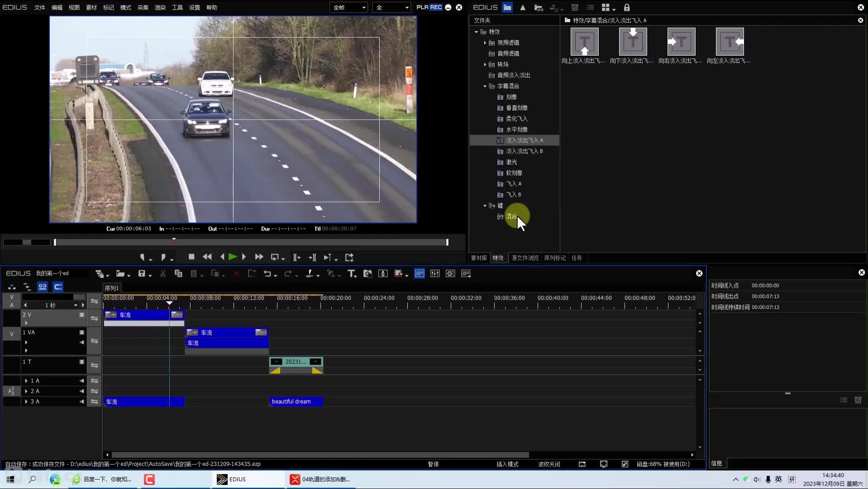Mute audio on 1 A track
The height and width of the screenshot is (489, 868).
pos(82,381)
